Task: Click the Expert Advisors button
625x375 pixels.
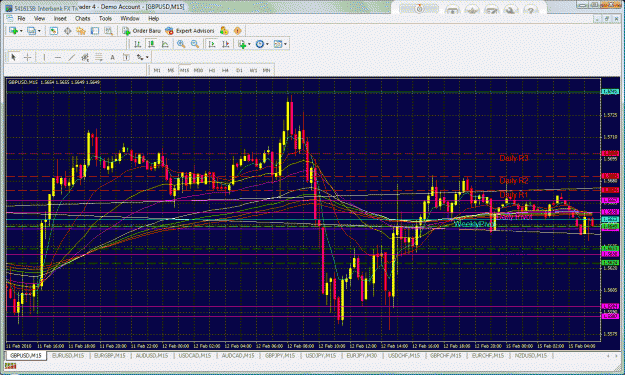Action: tap(190, 31)
